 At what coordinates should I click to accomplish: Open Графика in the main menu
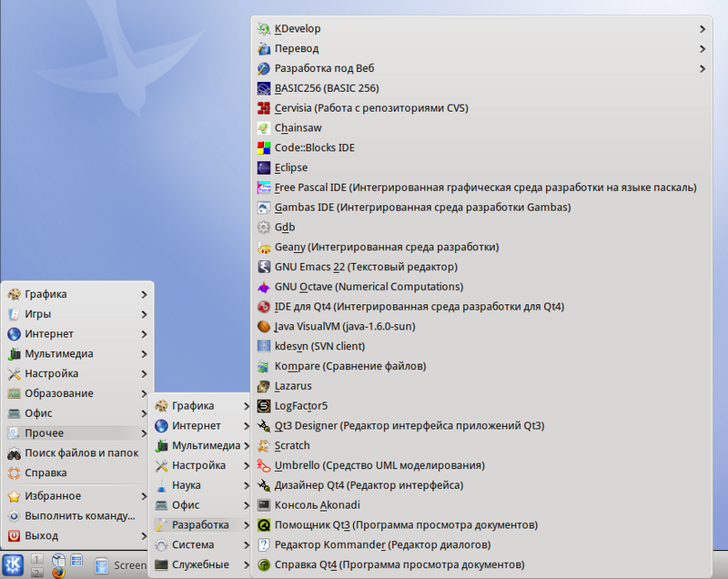[x=77, y=294]
